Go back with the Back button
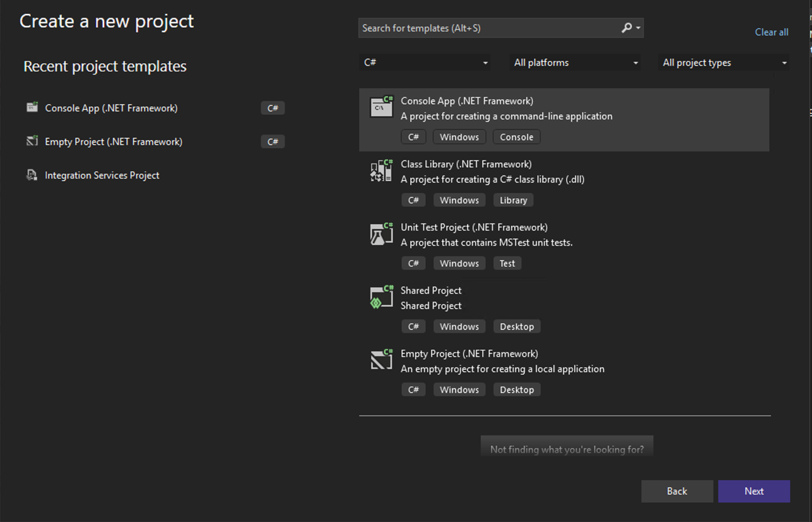Screen dimensions: 812x522 pos(677,491)
